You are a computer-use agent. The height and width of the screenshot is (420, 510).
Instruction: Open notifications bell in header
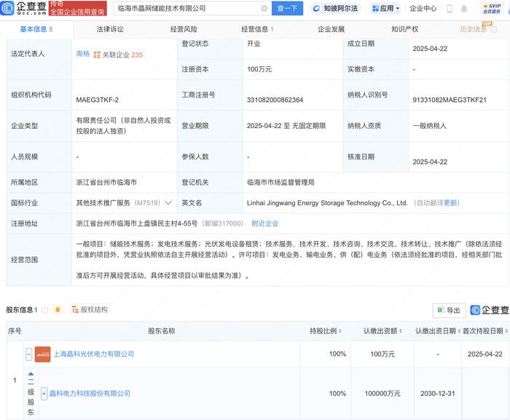(x=464, y=9)
